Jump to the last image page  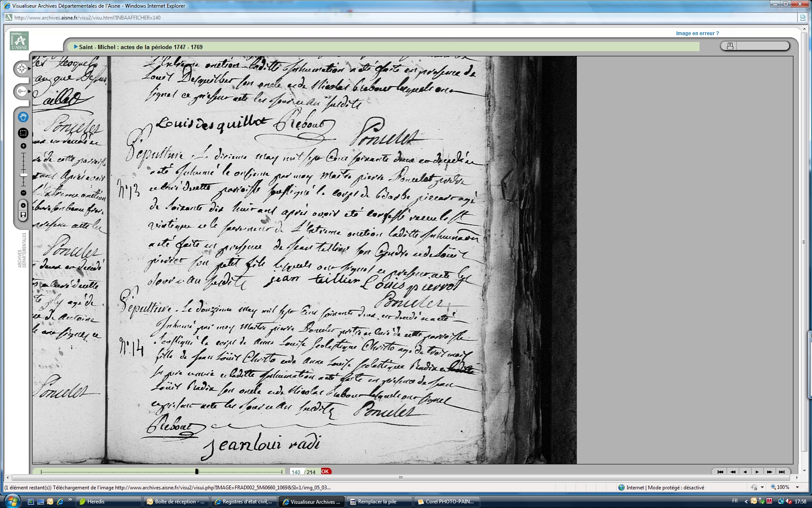(782, 472)
